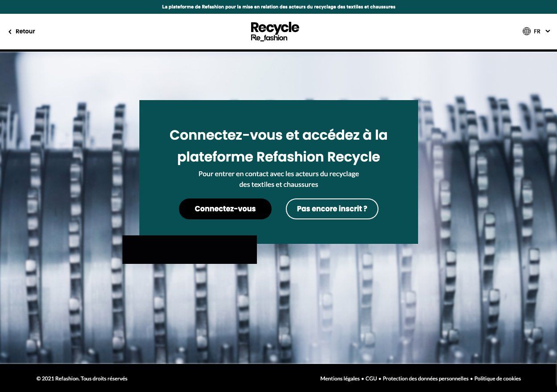Click the globe language icon
Image resolution: width=557 pixels, height=392 pixels.
coord(527,31)
